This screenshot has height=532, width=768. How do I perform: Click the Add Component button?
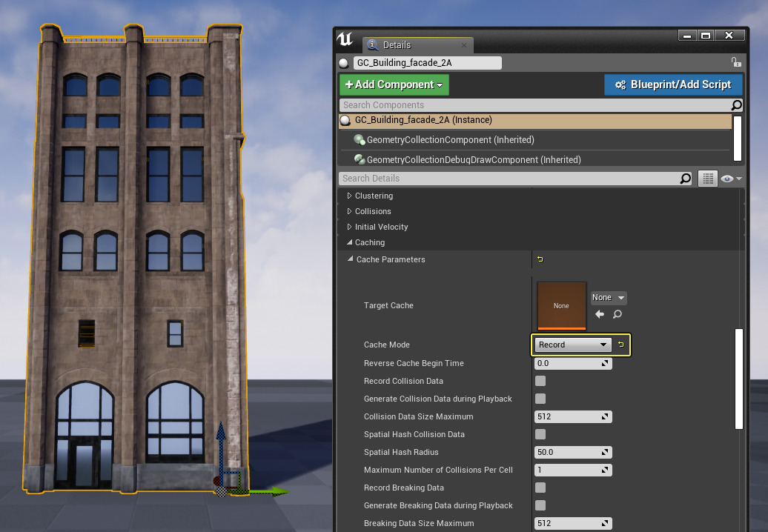tap(394, 84)
